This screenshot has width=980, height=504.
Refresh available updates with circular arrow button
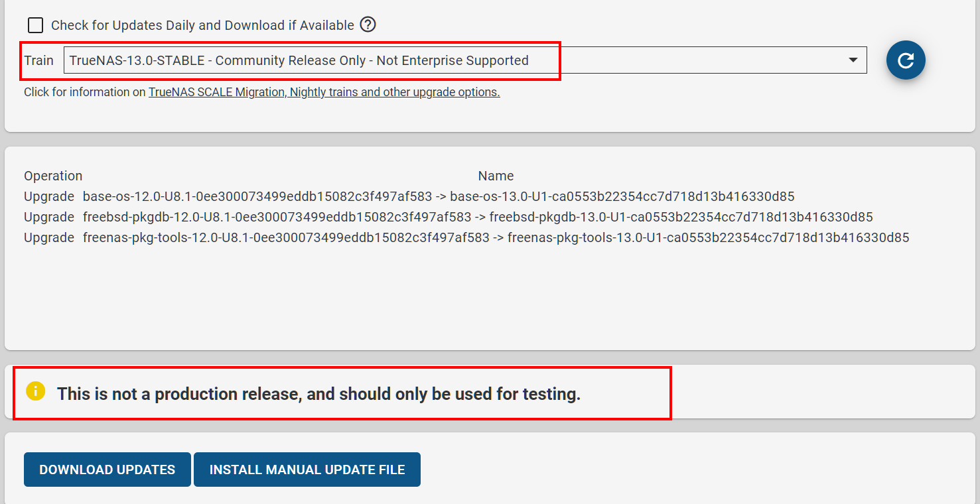[906, 60]
